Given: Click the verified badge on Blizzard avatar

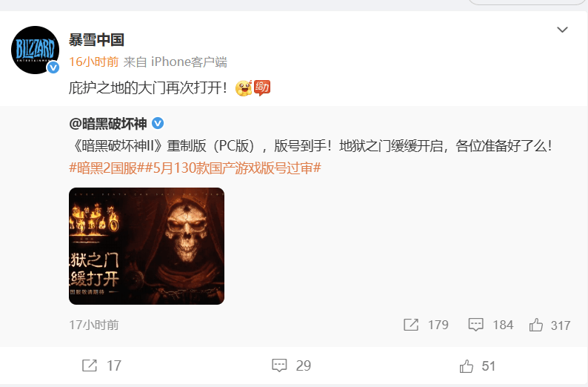Looking at the screenshot, I should pos(53,67).
